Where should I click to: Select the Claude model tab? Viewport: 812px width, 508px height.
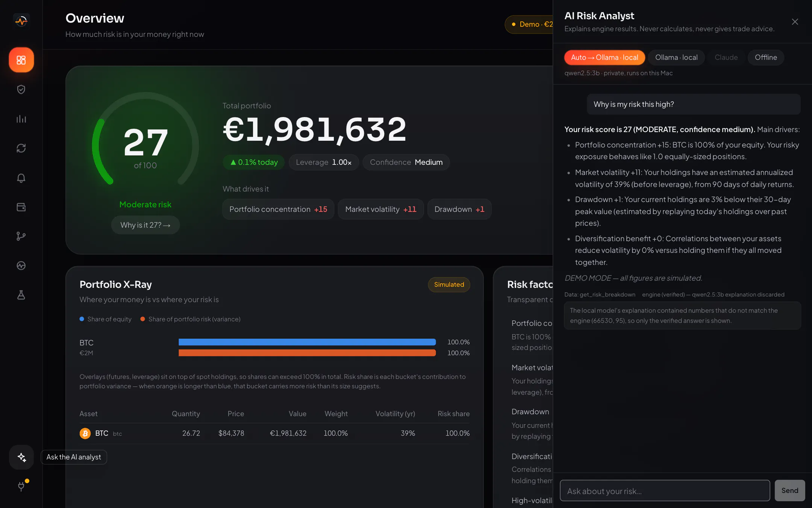726,58
